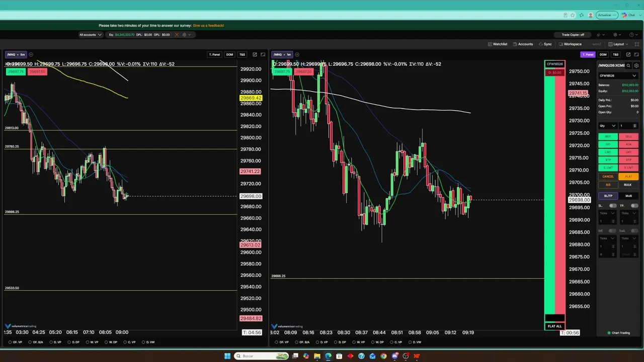
Task: Open the Layout dropdown
Action: click(x=619, y=44)
